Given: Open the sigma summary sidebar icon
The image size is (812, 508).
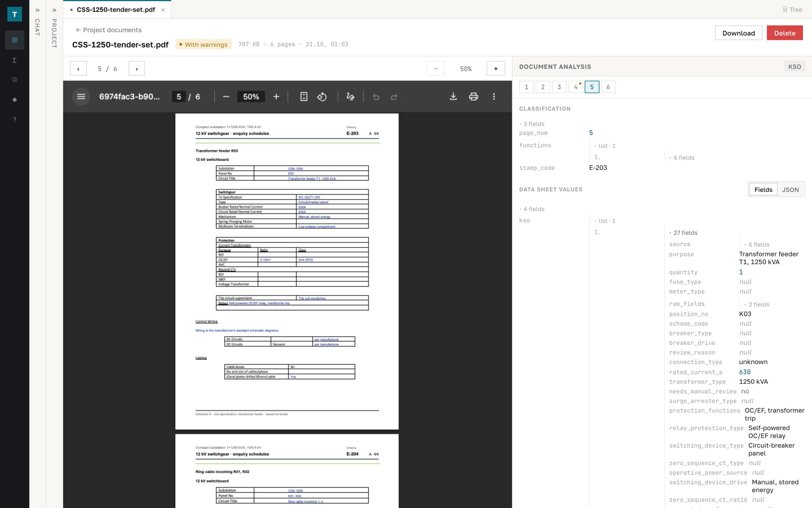Looking at the screenshot, I should (15, 60).
